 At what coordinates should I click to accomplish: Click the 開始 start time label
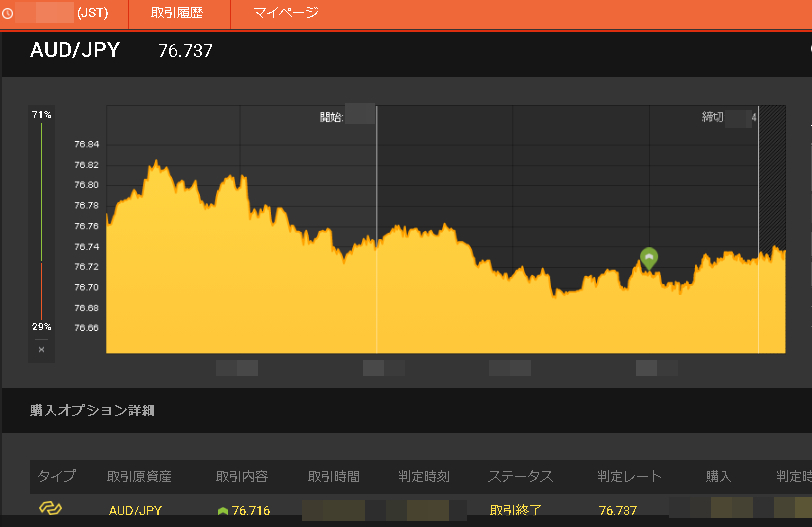click(331, 117)
